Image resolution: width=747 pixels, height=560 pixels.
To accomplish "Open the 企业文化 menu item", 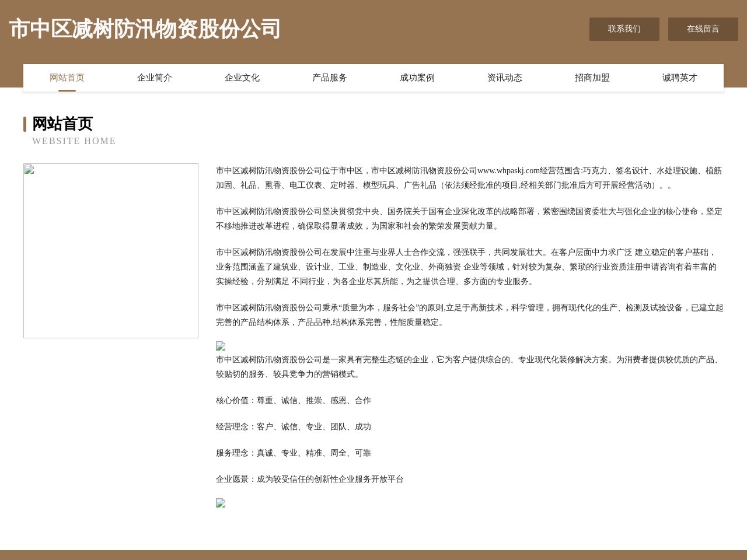I will click(242, 78).
